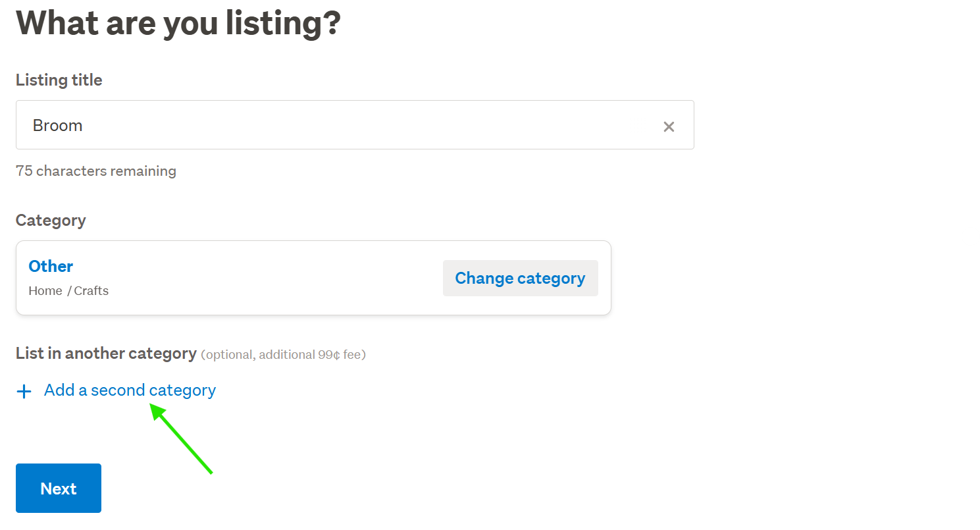Click the What are you listing heading
The width and height of the screenshot is (980, 530).
(178, 22)
